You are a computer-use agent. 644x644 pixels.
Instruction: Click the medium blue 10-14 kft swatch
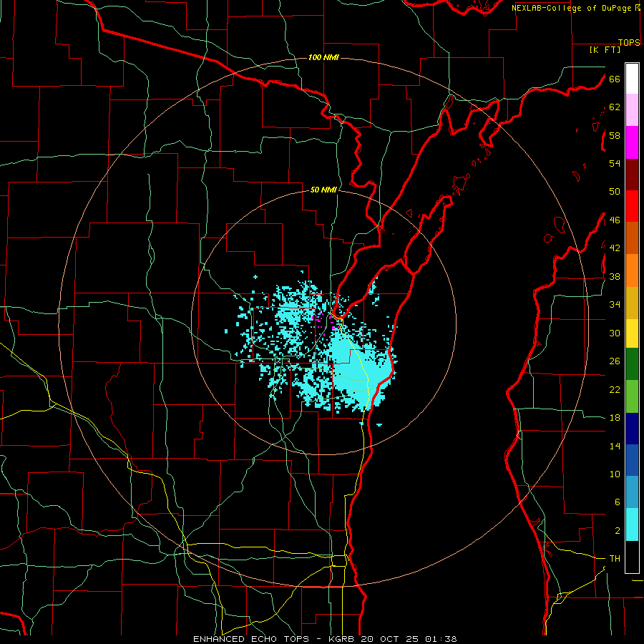632,460
